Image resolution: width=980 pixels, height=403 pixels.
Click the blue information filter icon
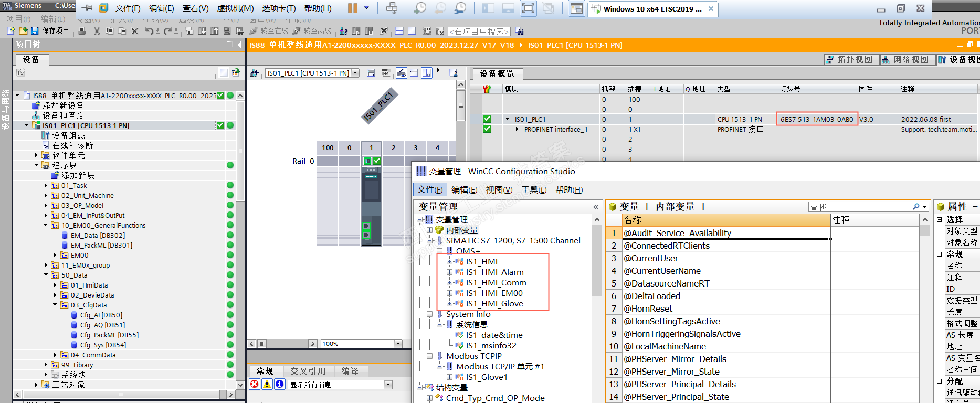pos(280,384)
